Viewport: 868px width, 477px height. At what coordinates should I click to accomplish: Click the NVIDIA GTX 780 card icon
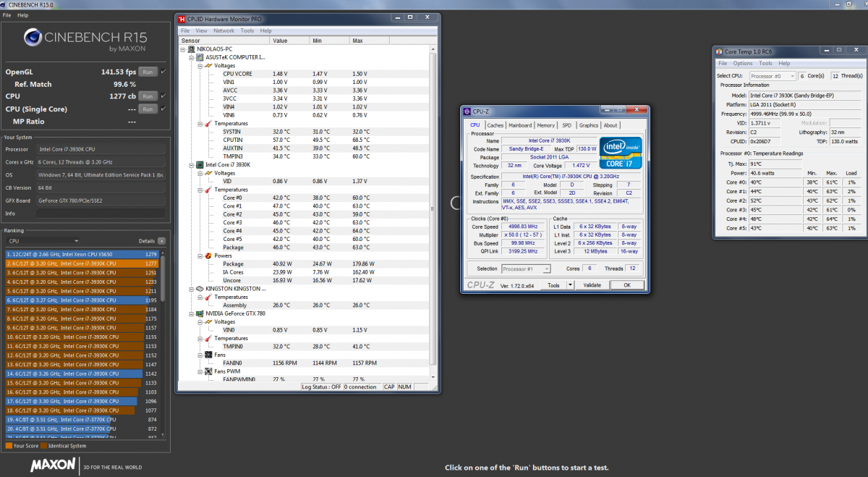coord(200,313)
